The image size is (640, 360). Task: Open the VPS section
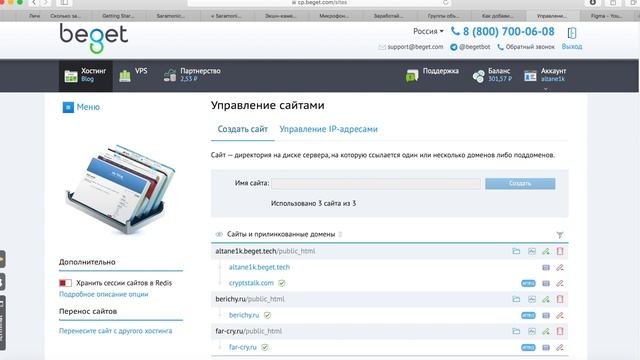click(133, 76)
